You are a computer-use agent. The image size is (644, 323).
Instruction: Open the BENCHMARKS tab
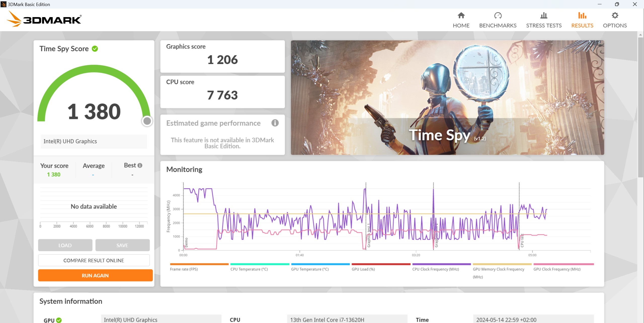(x=498, y=20)
